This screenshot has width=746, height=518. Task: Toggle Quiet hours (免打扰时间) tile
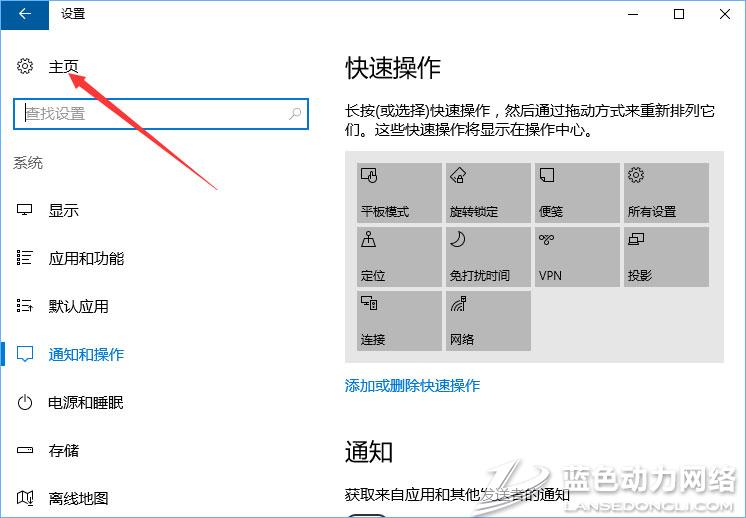tap(487, 257)
